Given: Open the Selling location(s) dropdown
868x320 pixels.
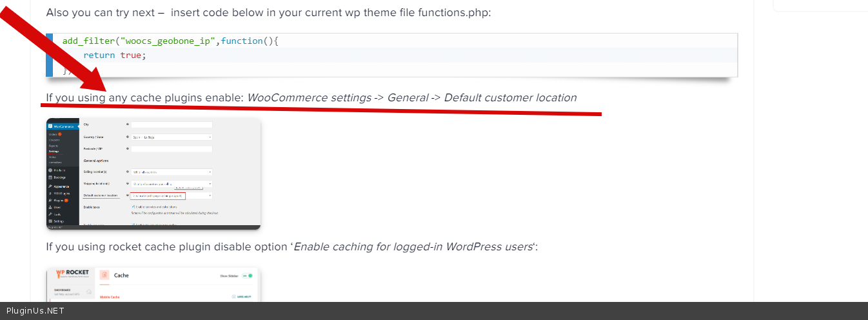Looking at the screenshot, I should pos(172,172).
